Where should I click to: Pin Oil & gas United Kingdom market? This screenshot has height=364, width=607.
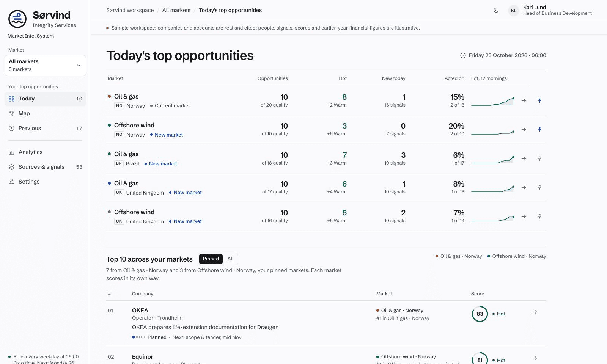539,187
